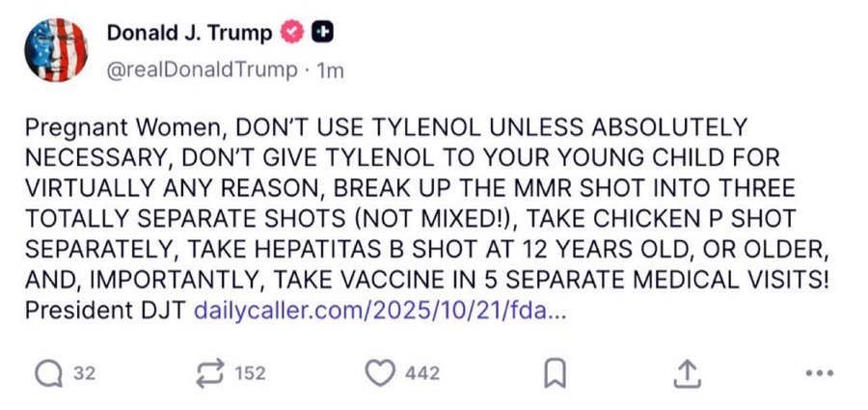Click the 152 reposts count
Viewport: 868px width, 410px height.
(x=250, y=373)
